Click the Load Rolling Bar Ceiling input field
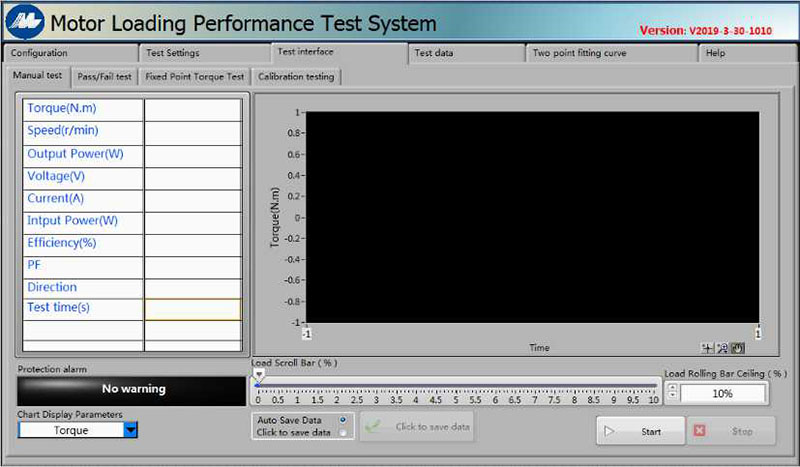Screen dimensions: 800x467 point(723,394)
